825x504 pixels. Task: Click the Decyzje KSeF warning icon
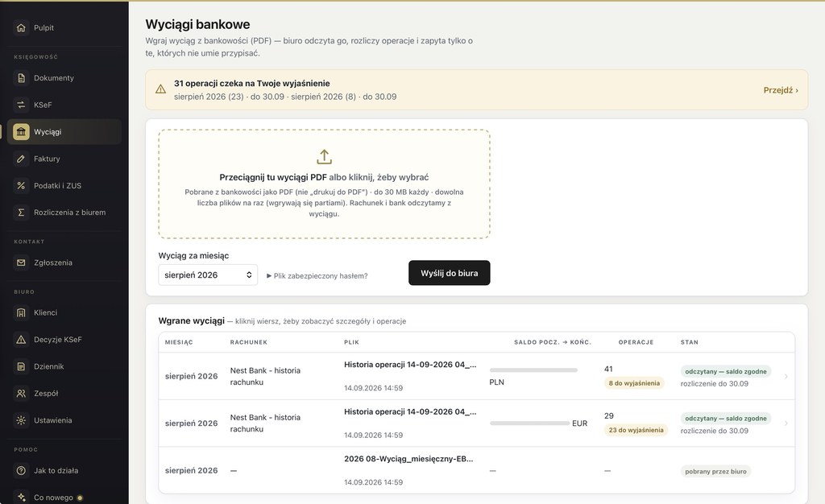tap(21, 340)
